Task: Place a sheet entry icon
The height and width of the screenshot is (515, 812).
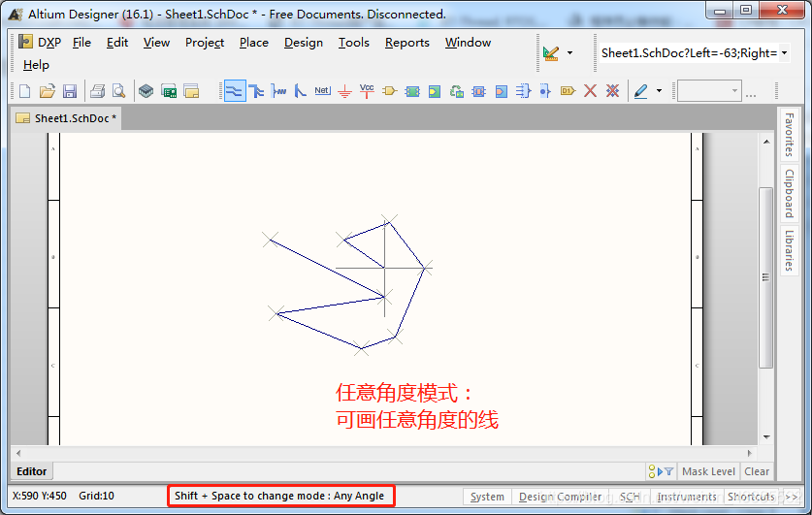Action: (435, 91)
